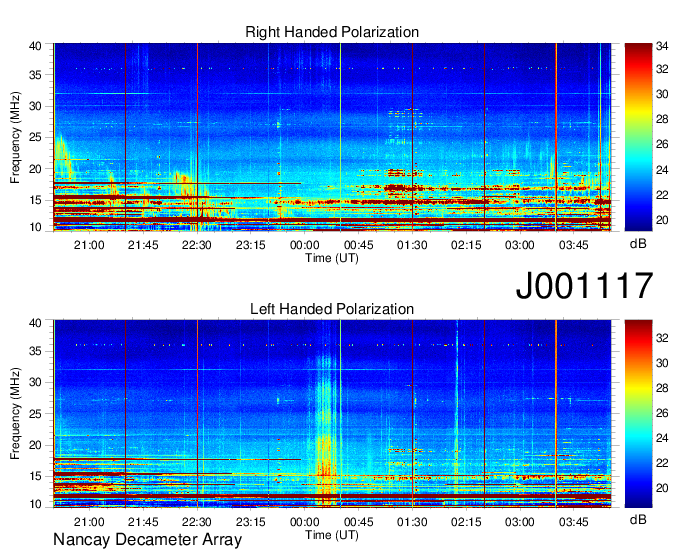Click the 40 MHz frequency tick of Left Handed plot

pos(36,323)
